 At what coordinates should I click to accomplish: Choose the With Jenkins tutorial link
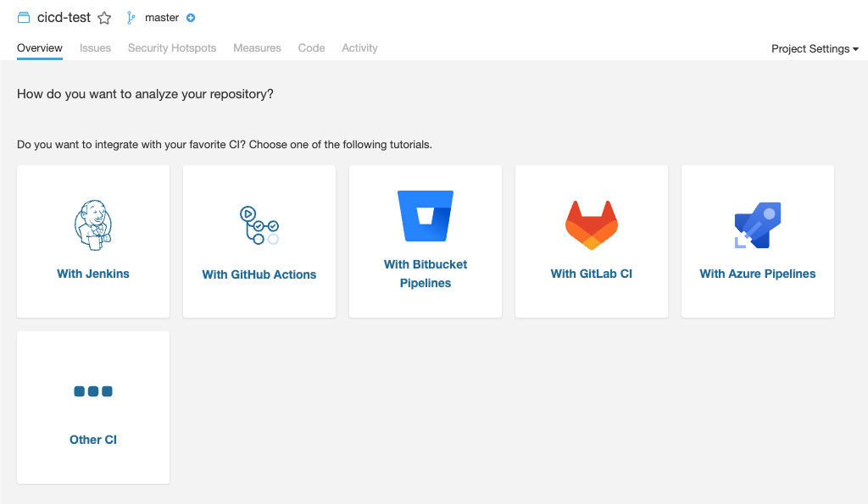93,274
